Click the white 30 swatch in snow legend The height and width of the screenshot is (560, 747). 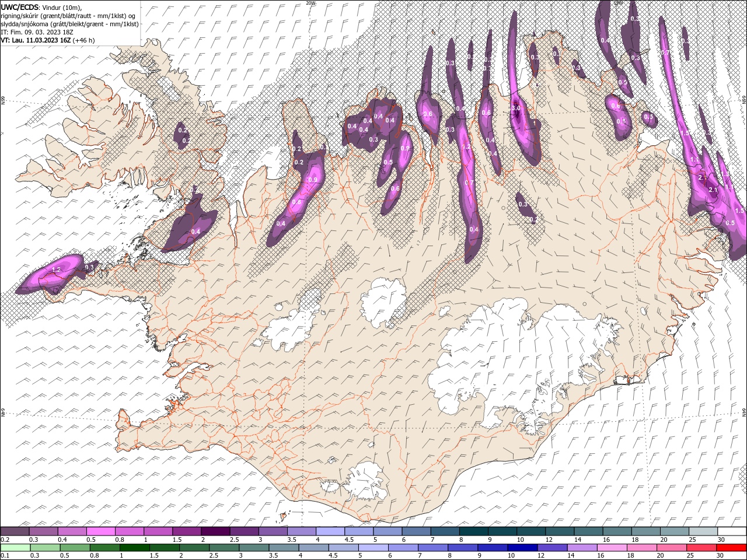click(x=731, y=531)
